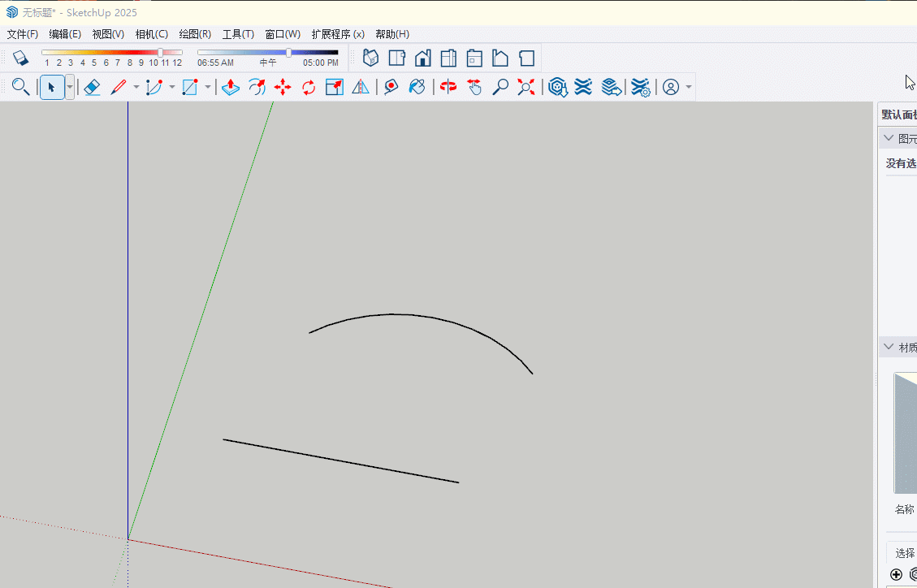Open the 编辑(E) menu
Screen dimensions: 917x588
pyautogui.click(x=65, y=34)
